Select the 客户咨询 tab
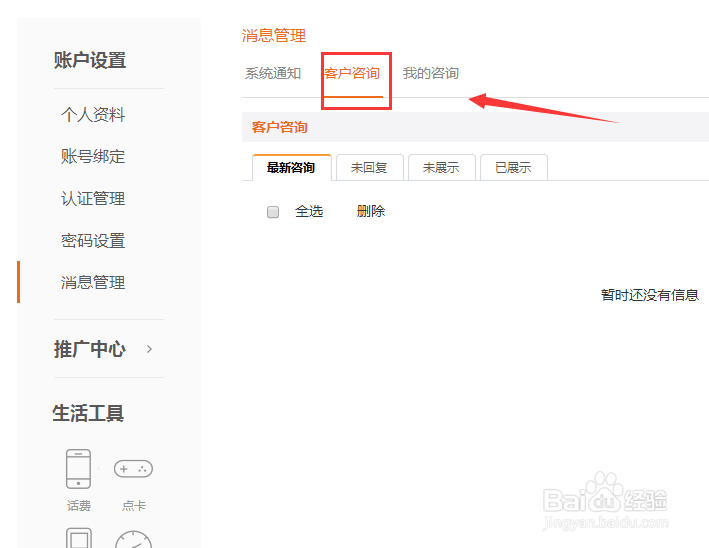Screen dimensions: 709x548 [352, 73]
